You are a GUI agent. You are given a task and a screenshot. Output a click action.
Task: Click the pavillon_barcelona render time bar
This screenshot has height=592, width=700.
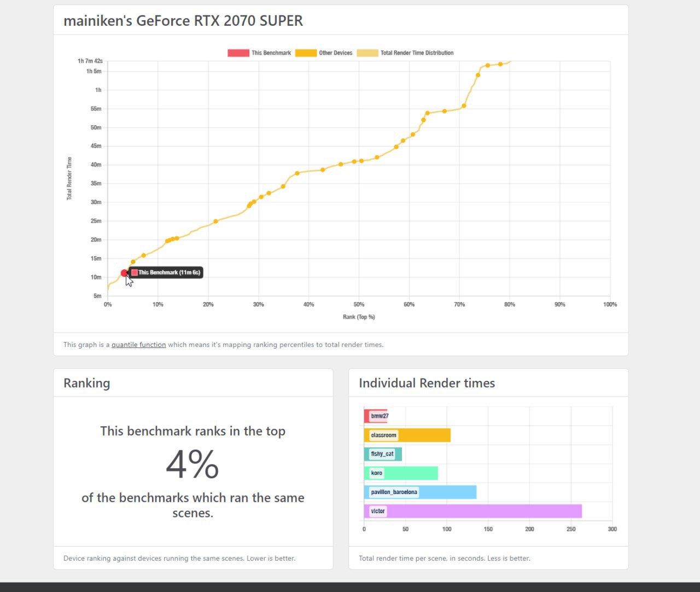[x=420, y=492]
